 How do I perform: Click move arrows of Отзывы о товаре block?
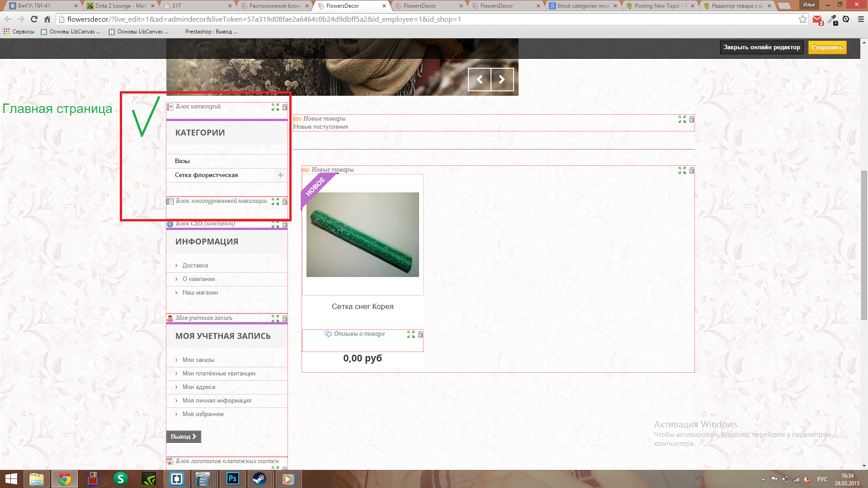411,334
